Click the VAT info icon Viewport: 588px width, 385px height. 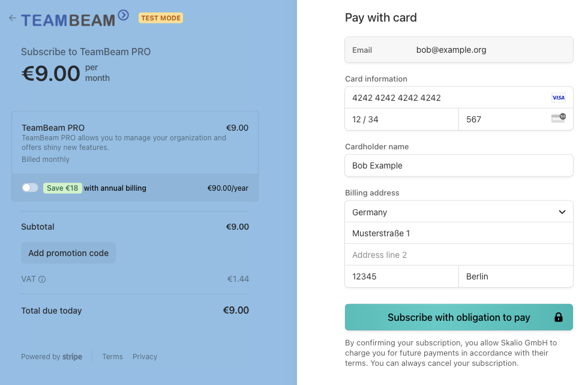[42, 279]
